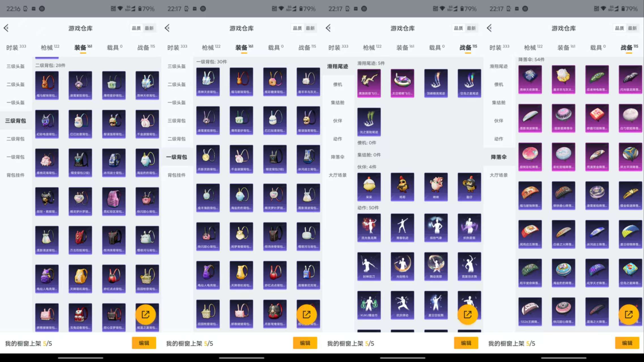This screenshot has height=362, width=644.
Task: Tap the back arrow to exit the warehouse
Action: [x=6, y=28]
